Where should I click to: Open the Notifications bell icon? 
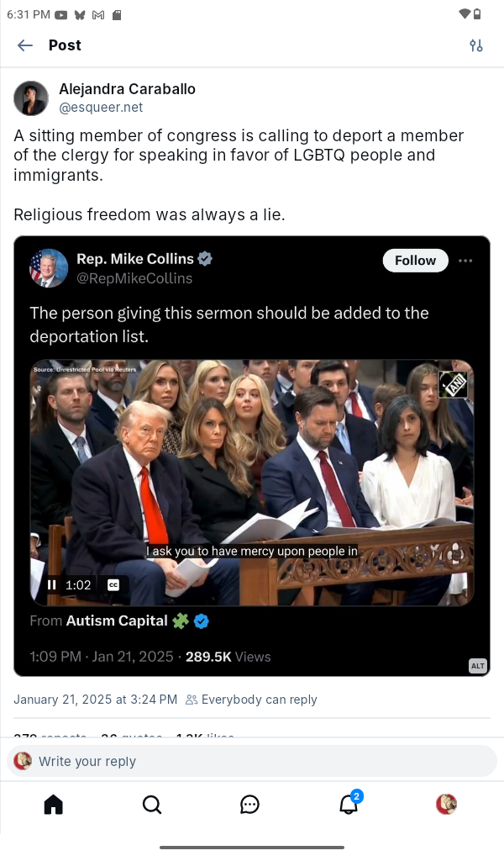pos(349,805)
